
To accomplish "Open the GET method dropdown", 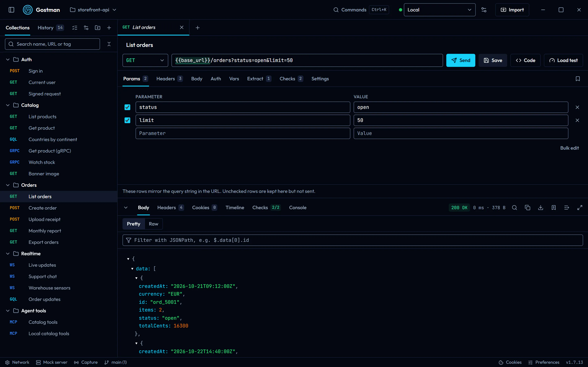I will coord(145,60).
